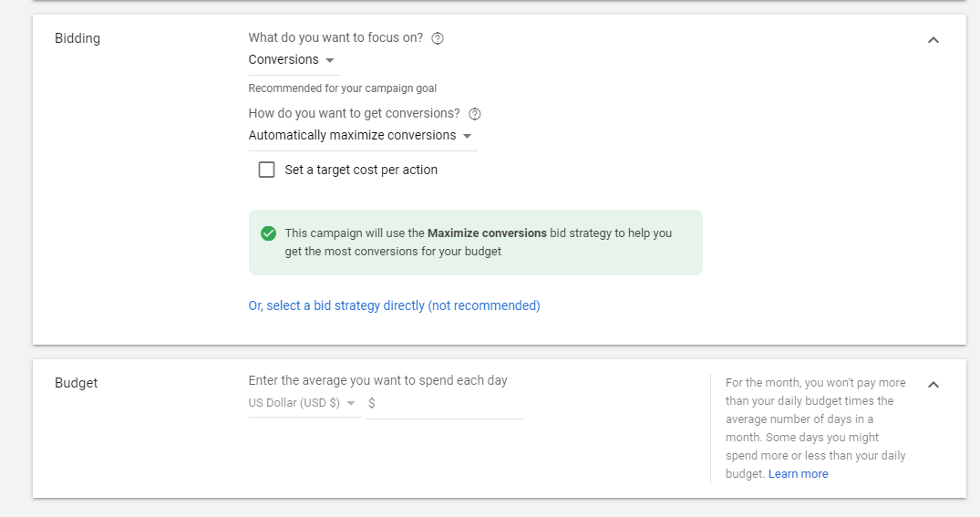Screen dimensions: 980x517
Task: Click the Bidding section title
Action: click(77, 38)
